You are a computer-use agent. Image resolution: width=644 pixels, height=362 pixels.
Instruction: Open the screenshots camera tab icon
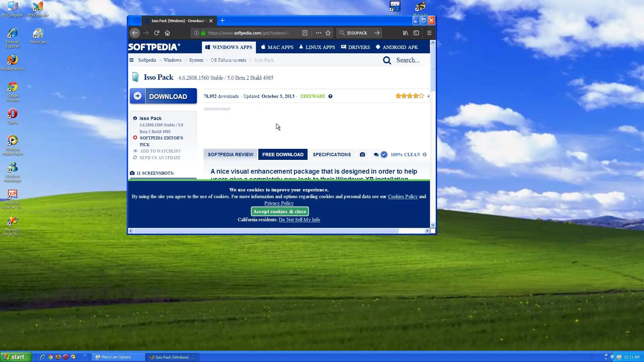tap(362, 155)
